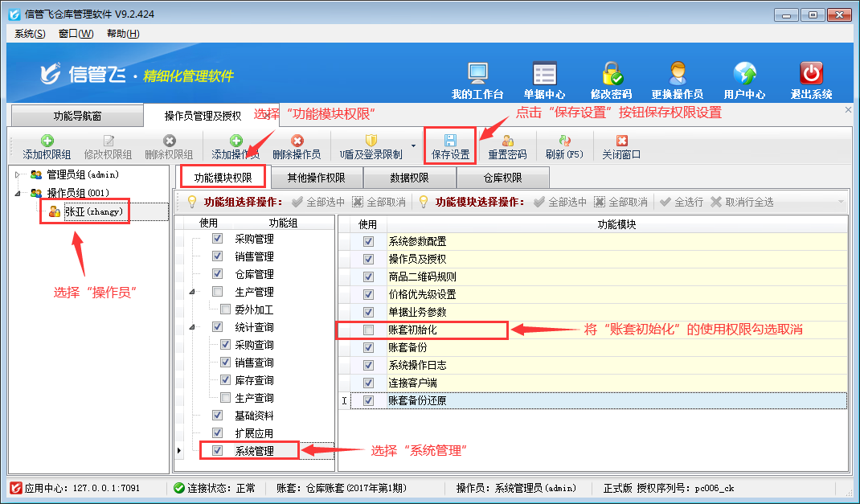Switch to 数据权限 tab
The image size is (860, 504).
pyautogui.click(x=409, y=178)
